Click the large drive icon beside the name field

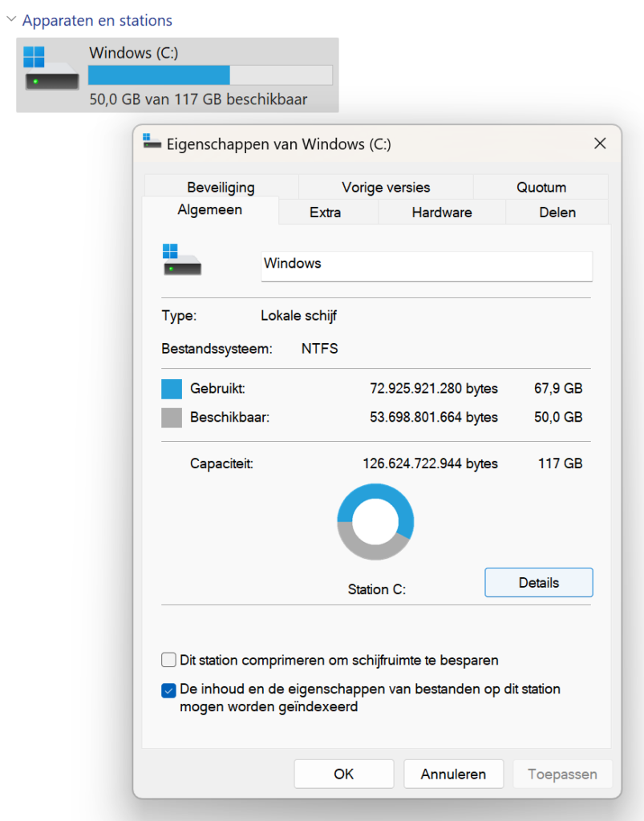coord(182,261)
